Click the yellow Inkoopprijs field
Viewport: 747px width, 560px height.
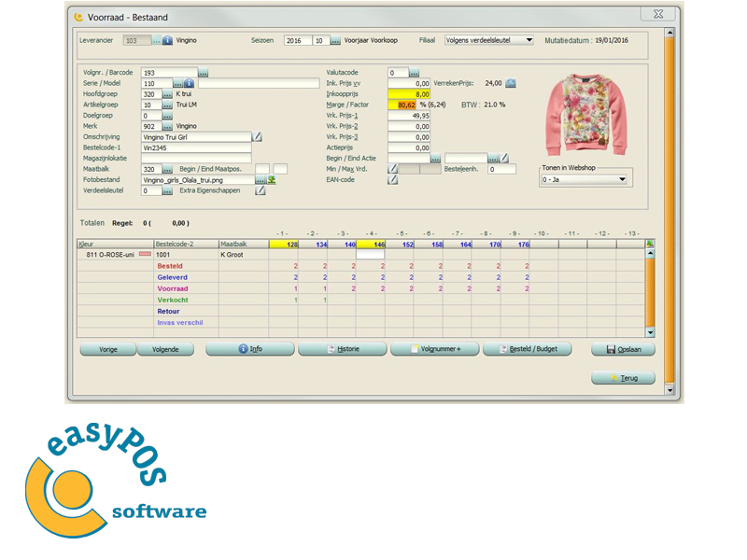pyautogui.click(x=409, y=94)
